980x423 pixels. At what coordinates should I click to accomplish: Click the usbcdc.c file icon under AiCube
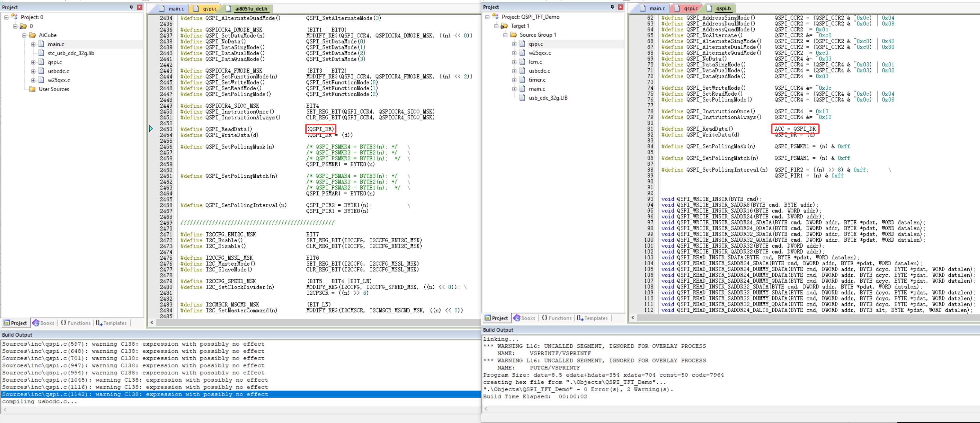tap(41, 71)
